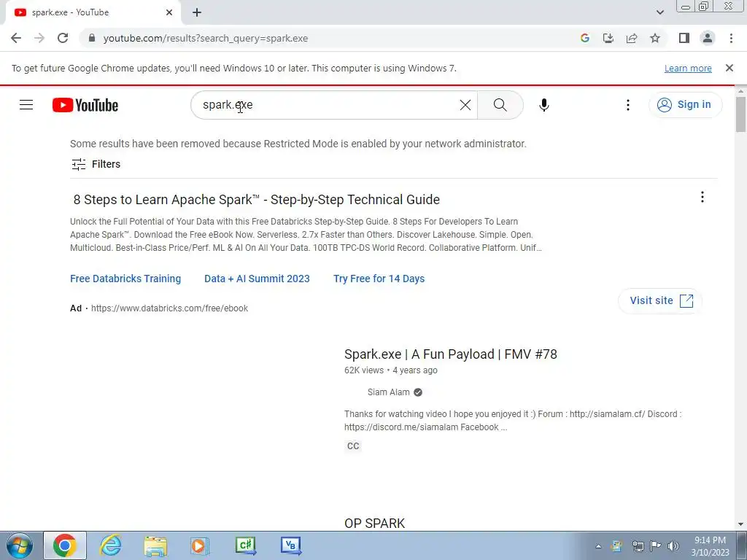Open the OP SPARK video result

(374, 524)
